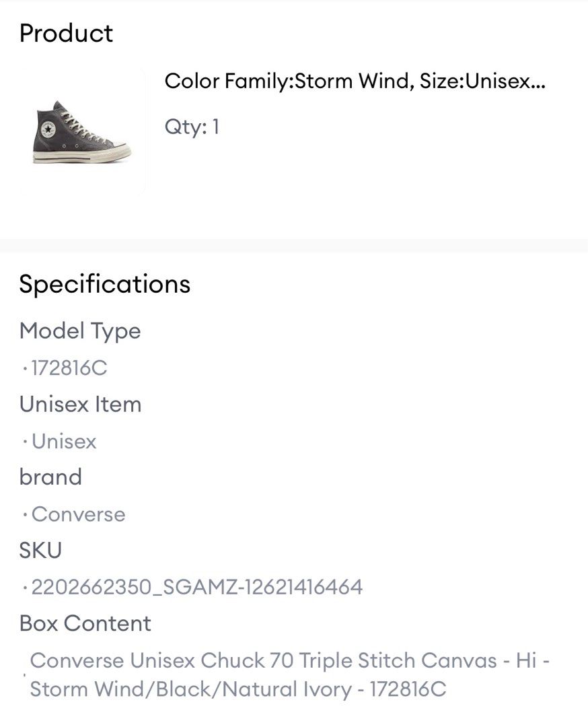Tap the bullet before Converse value
The image size is (588, 727).
pos(25,515)
